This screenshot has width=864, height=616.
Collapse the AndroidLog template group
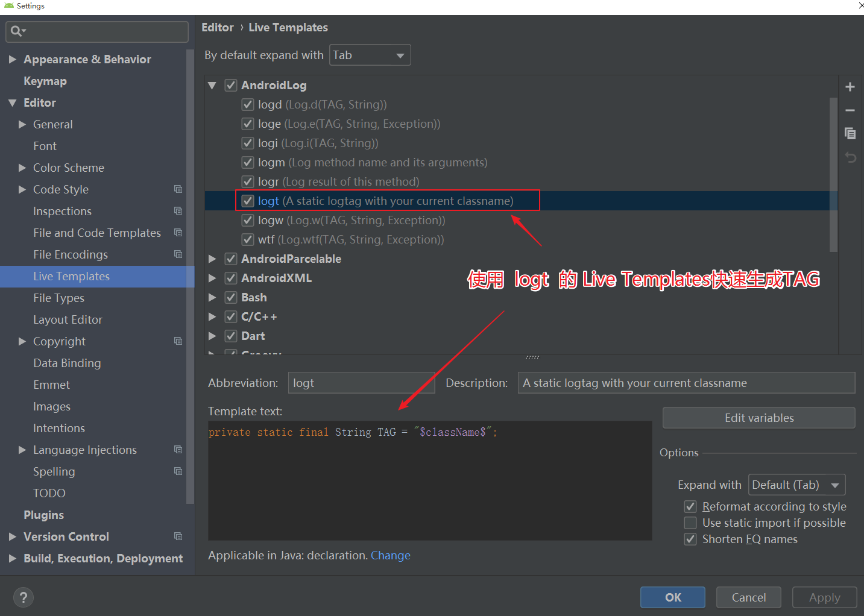pyautogui.click(x=212, y=86)
